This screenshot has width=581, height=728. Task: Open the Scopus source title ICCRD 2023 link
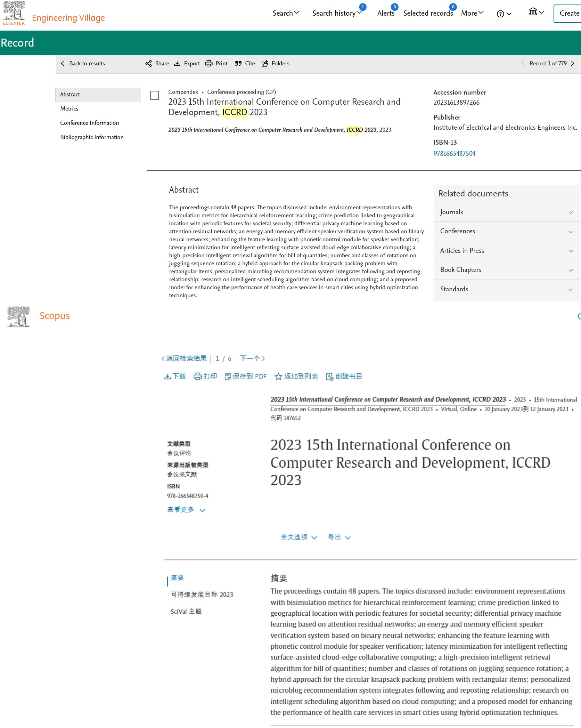(388, 400)
